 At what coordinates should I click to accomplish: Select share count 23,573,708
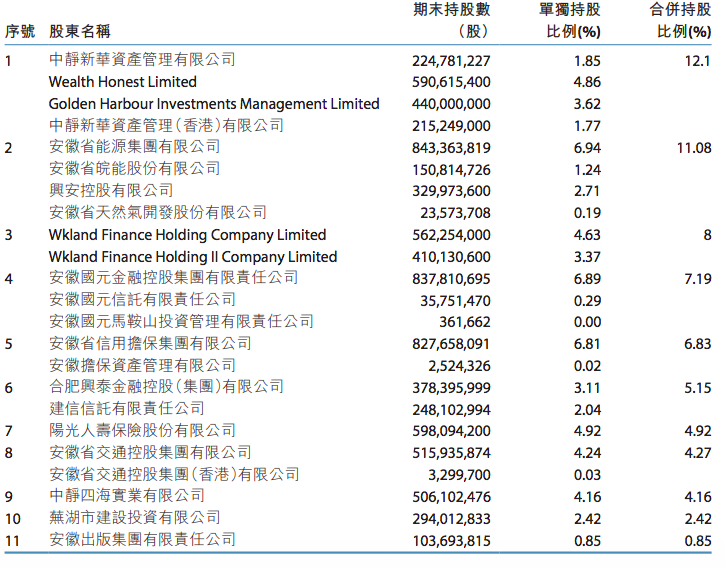455,213
